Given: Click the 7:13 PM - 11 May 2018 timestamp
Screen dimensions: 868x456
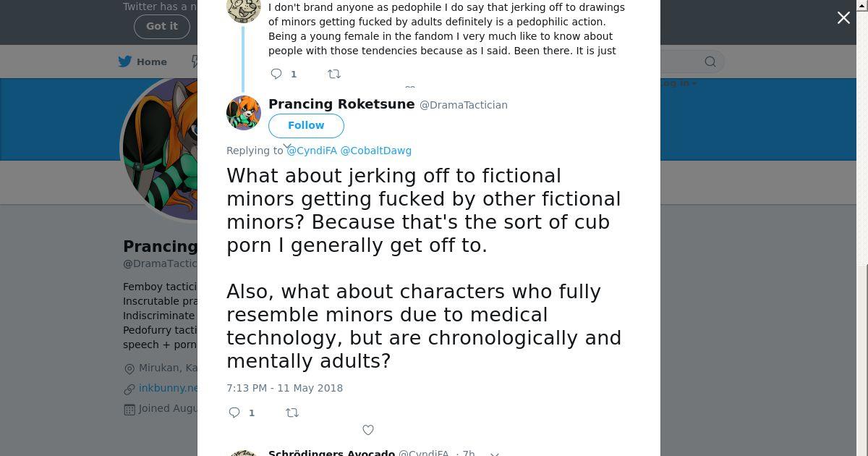Looking at the screenshot, I should [284, 388].
